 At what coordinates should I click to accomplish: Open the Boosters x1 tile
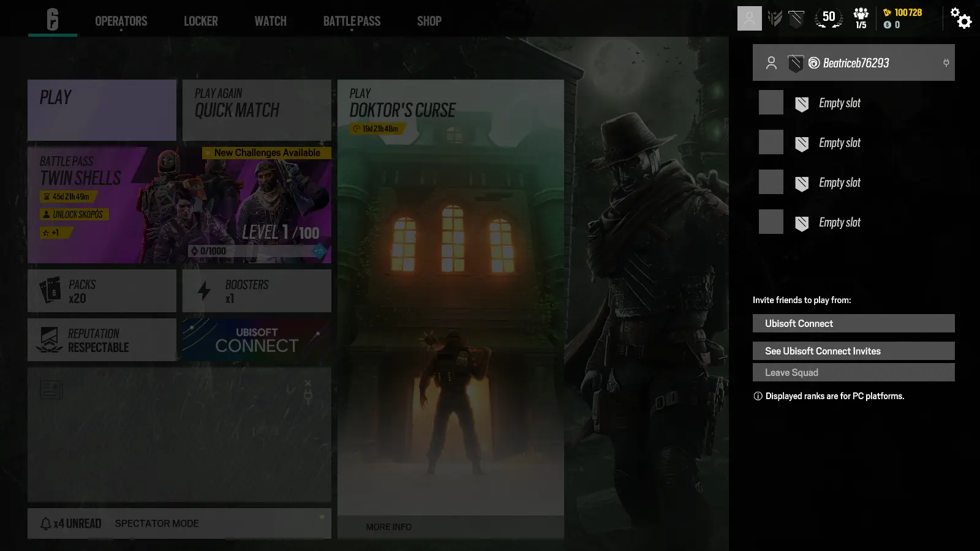[257, 291]
